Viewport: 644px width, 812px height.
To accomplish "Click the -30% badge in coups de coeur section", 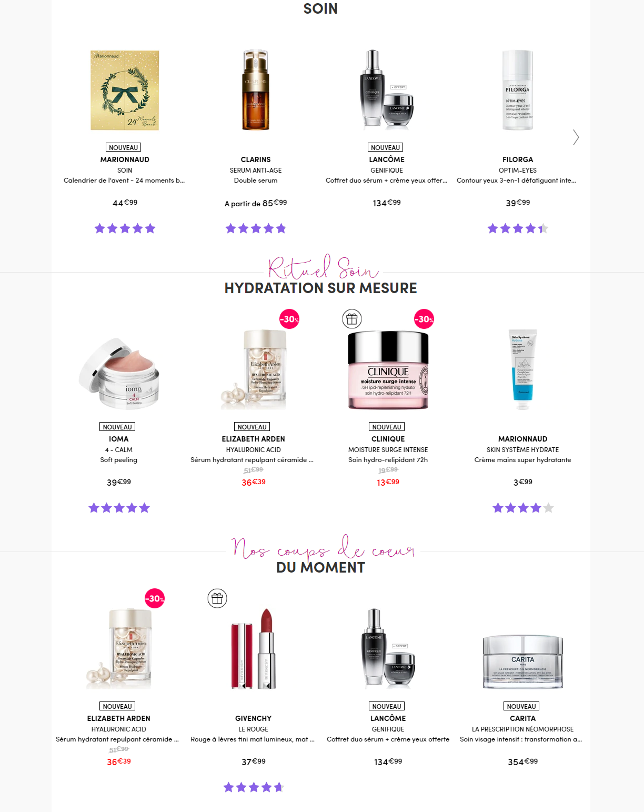I will pos(155,598).
